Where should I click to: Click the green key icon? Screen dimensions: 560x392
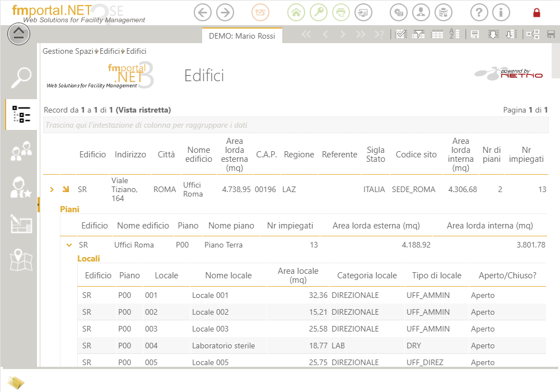[x=318, y=12]
